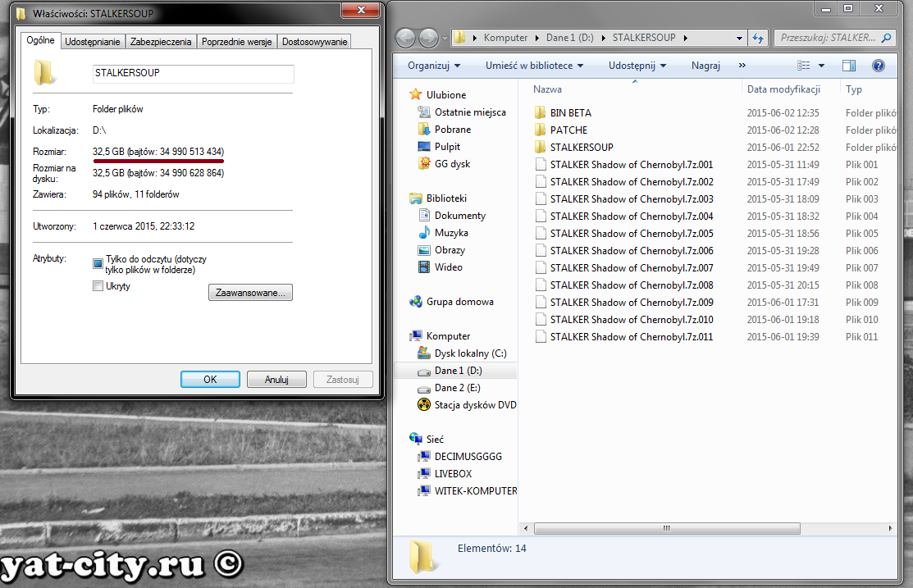Click the Biblioteki library icon

(x=415, y=198)
